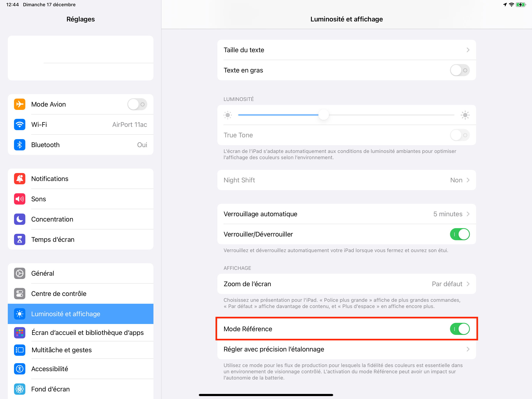Tap the Accessibilité icon
532x399 pixels.
click(19, 369)
